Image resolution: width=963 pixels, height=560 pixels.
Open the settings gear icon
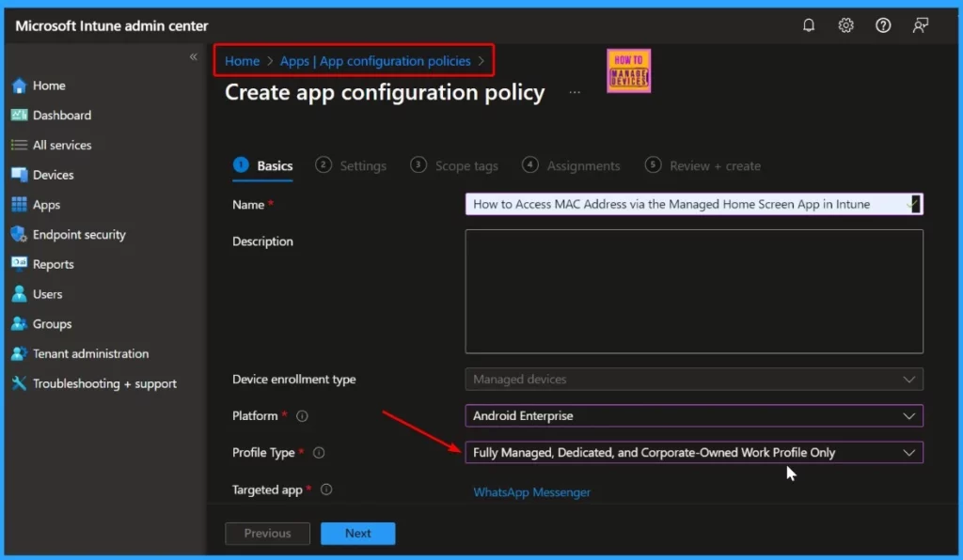pyautogui.click(x=845, y=25)
